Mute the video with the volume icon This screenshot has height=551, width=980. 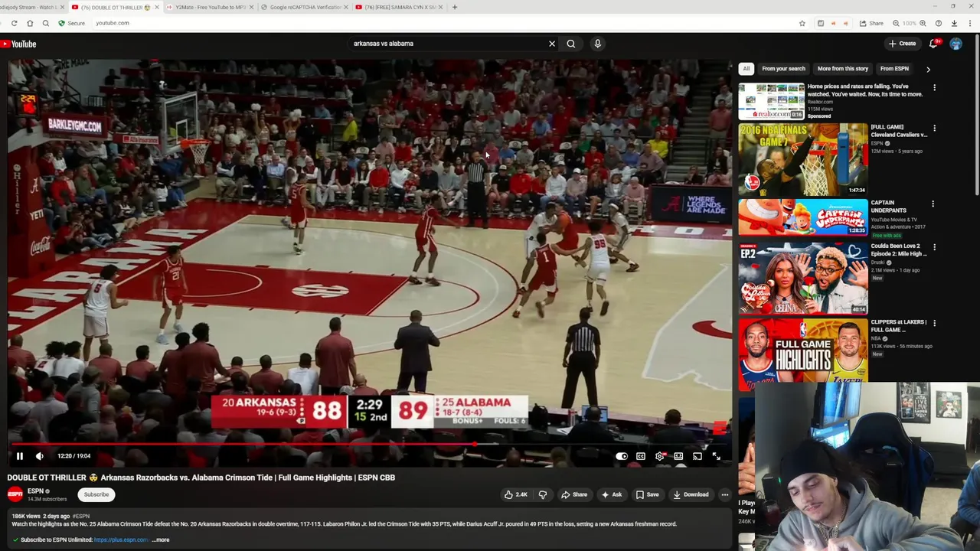click(40, 456)
